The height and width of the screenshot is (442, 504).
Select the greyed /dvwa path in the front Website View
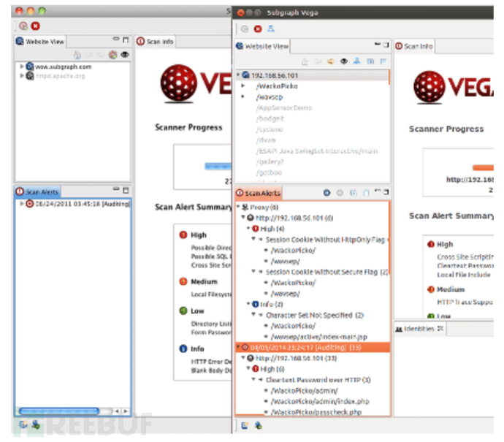266,140
